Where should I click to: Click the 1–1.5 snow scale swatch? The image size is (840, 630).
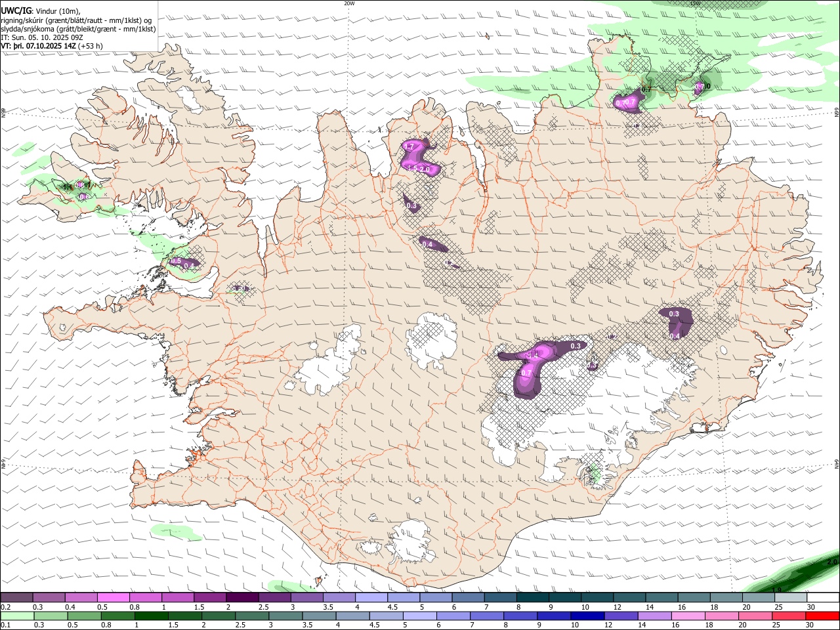tap(177, 598)
